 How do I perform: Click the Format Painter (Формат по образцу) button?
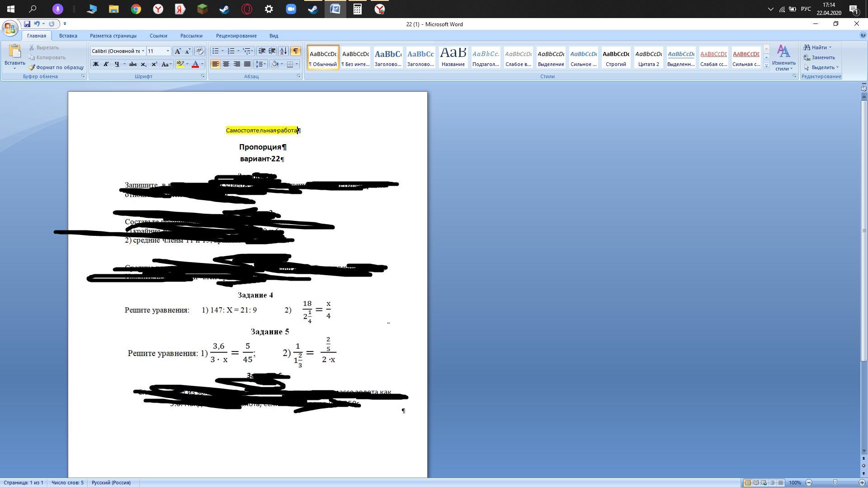(x=57, y=67)
